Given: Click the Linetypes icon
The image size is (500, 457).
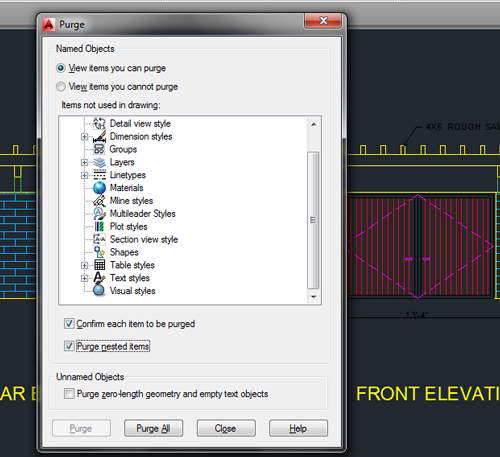Looking at the screenshot, I should click(x=99, y=175).
